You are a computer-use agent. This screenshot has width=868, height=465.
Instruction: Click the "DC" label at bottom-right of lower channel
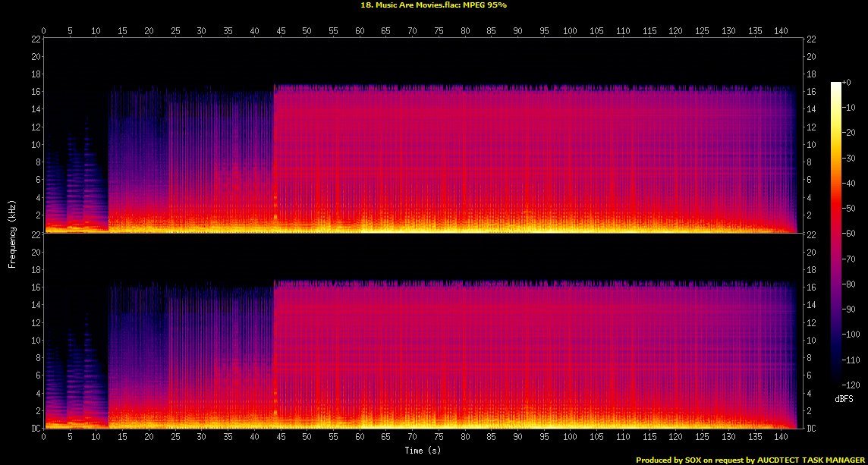click(811, 429)
